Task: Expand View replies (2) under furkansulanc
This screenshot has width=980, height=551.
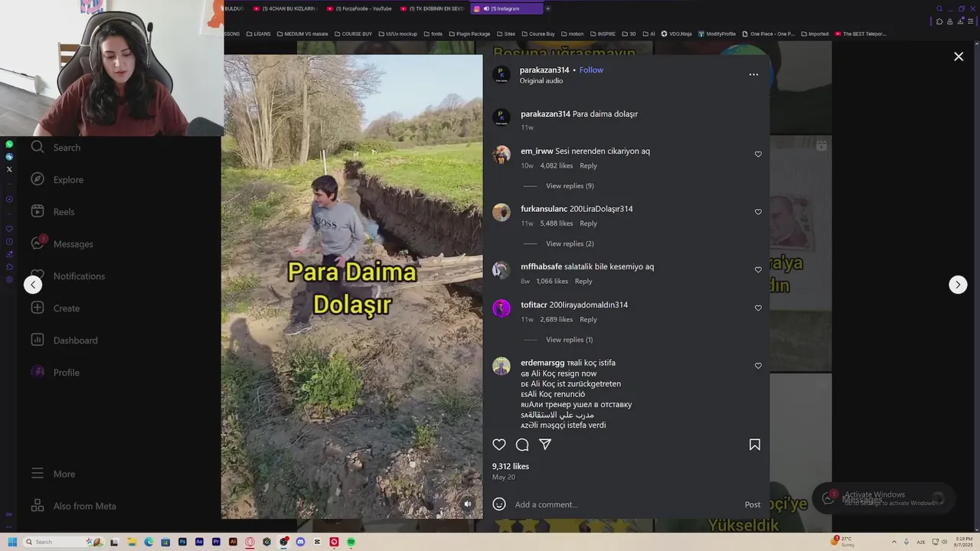Action: (x=570, y=243)
